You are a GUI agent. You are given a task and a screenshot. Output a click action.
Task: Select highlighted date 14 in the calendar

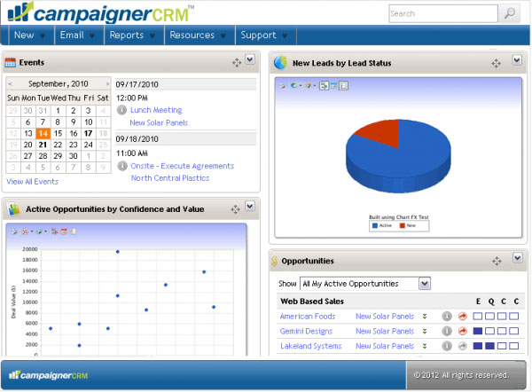coord(43,133)
